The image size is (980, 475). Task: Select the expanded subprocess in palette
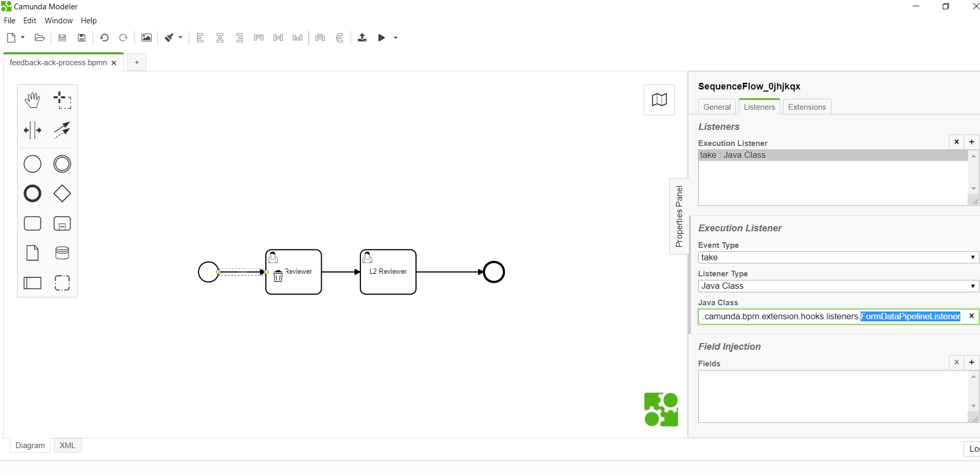click(63, 224)
